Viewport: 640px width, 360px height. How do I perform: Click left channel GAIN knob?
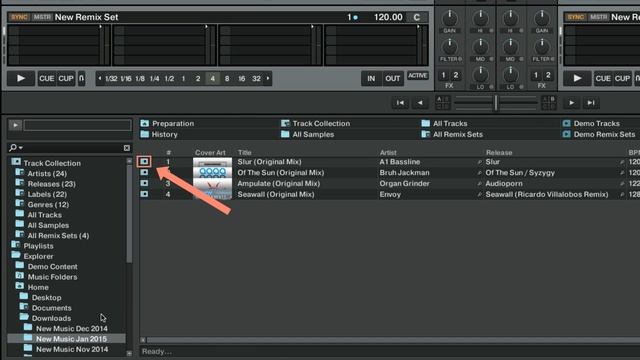(450, 18)
